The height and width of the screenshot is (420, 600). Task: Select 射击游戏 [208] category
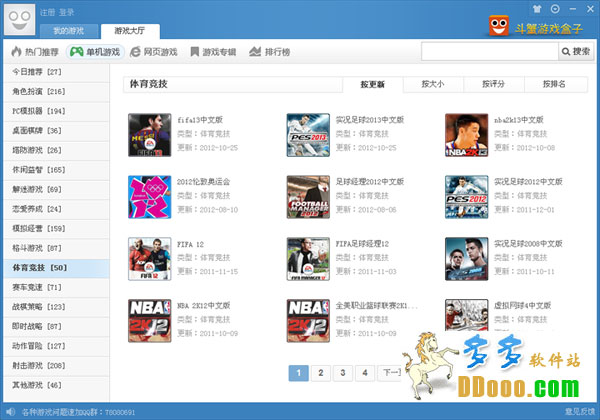tap(56, 366)
